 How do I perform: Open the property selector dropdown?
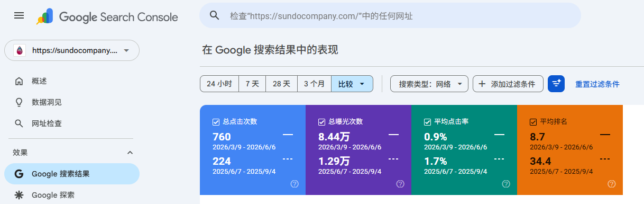(x=72, y=51)
